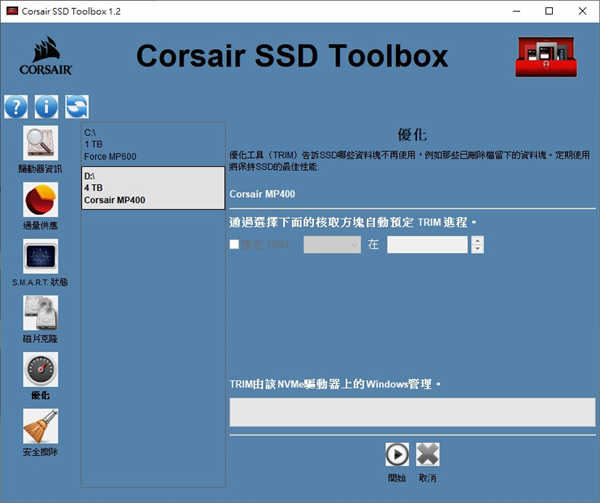Open the Info icon
This screenshot has height=503, width=600.
click(46, 107)
